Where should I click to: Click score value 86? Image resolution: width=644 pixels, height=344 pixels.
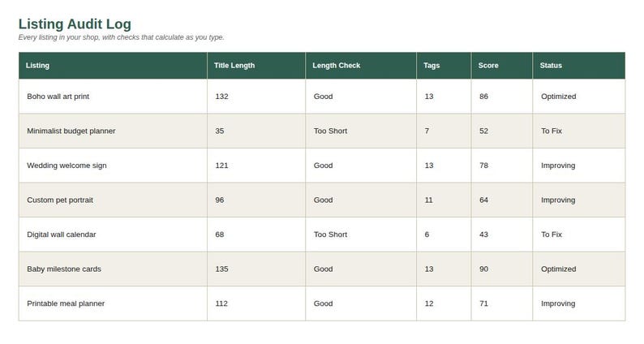click(484, 97)
